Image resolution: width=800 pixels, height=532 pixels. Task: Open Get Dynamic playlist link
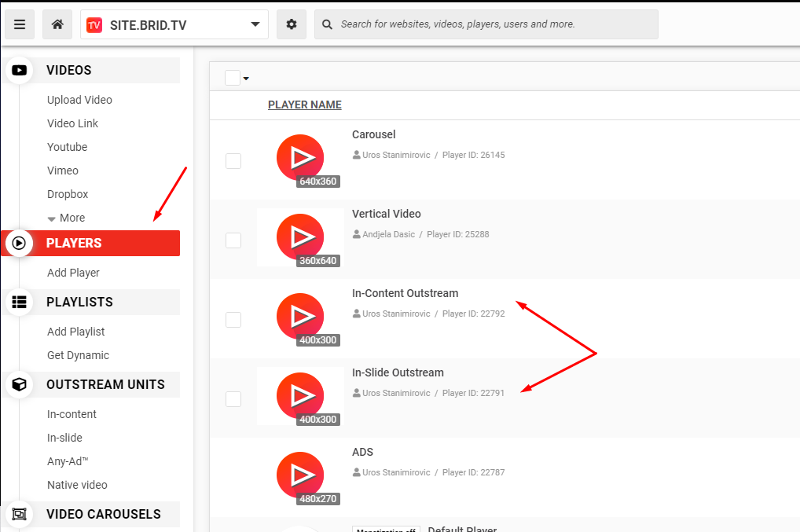(78, 355)
